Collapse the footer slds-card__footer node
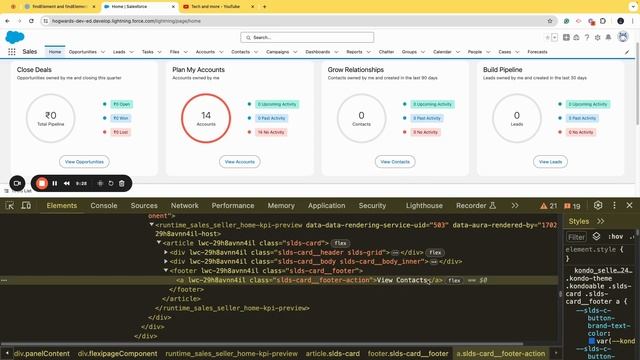The height and width of the screenshot is (360, 640). click(166, 270)
